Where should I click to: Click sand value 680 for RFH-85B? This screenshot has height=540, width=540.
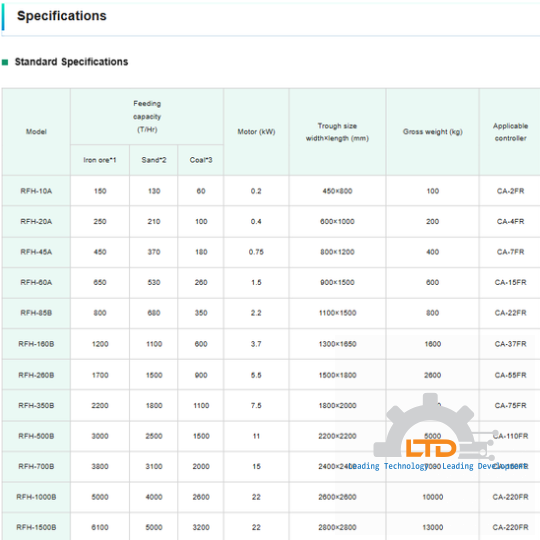[x=154, y=313]
